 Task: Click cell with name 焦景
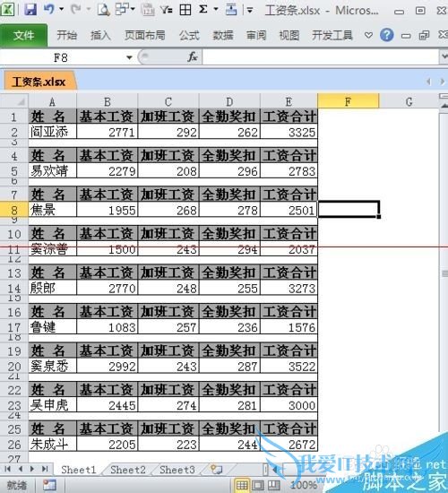pos(52,210)
